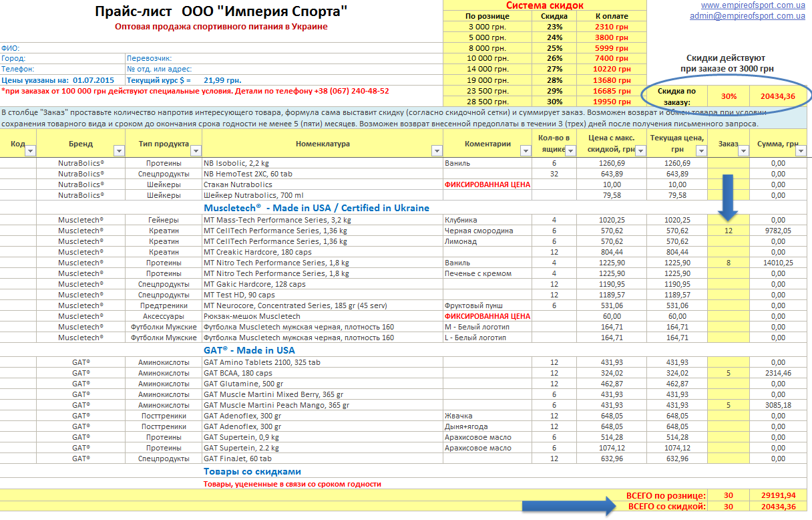
Task: Click the "Система скидок" header cell
Action: tap(544, 5)
